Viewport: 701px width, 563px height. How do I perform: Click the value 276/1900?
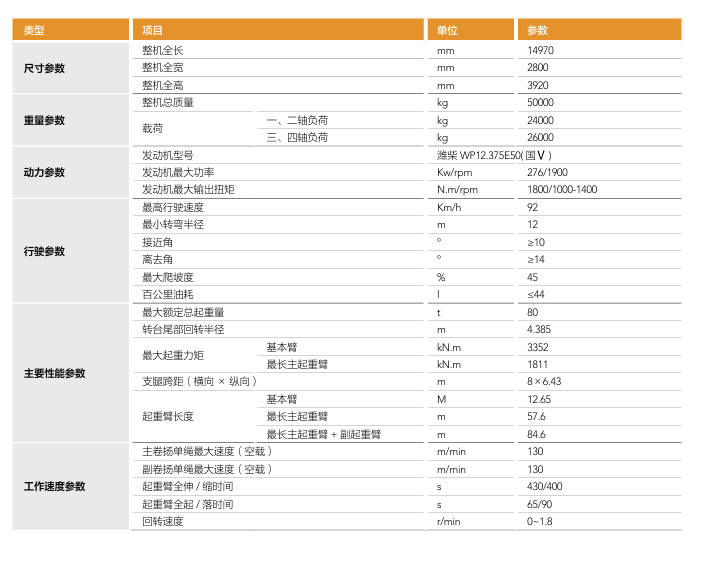(x=547, y=172)
